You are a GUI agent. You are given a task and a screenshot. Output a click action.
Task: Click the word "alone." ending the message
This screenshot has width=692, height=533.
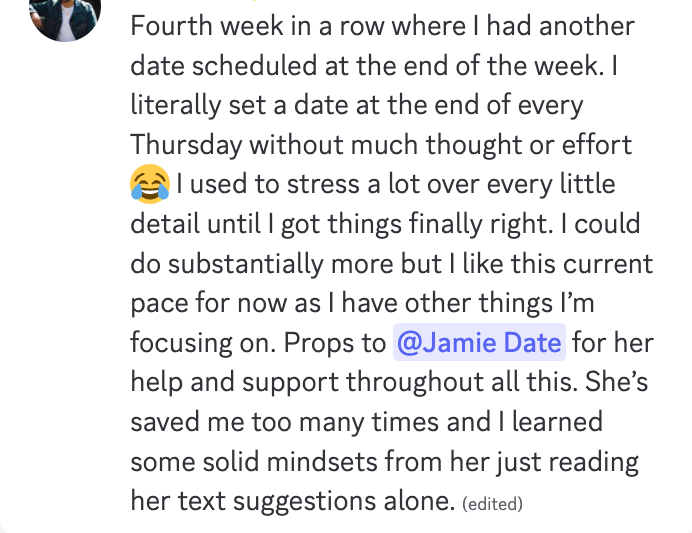(419, 501)
